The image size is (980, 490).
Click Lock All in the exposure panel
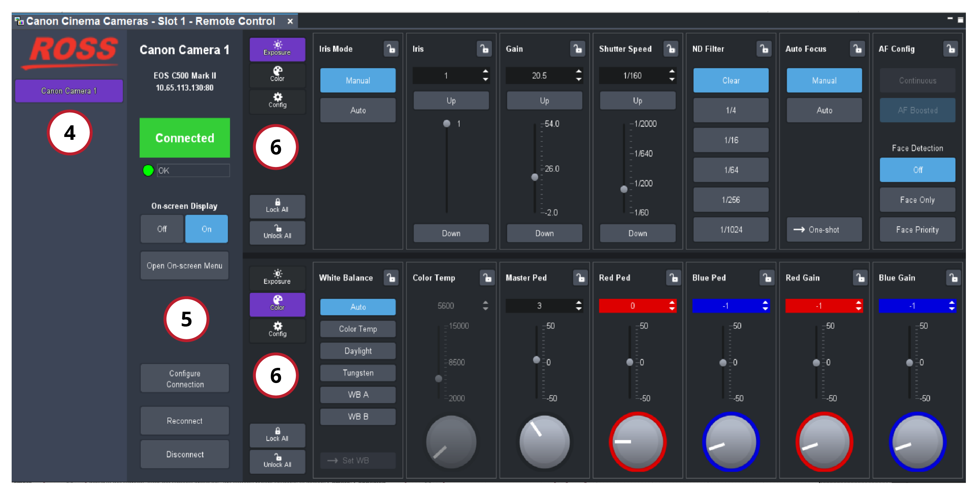tap(277, 206)
